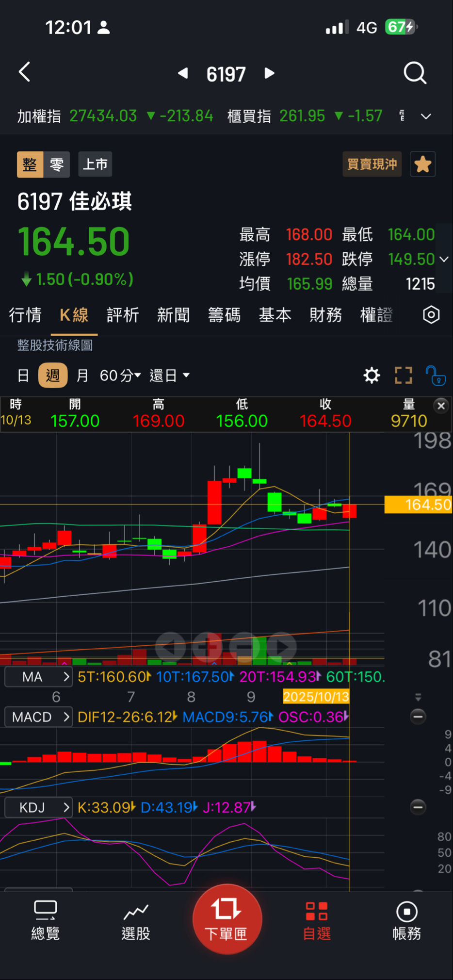Tap the 20T:154.93 moving average value
The width and height of the screenshot is (453, 980).
pos(280,677)
